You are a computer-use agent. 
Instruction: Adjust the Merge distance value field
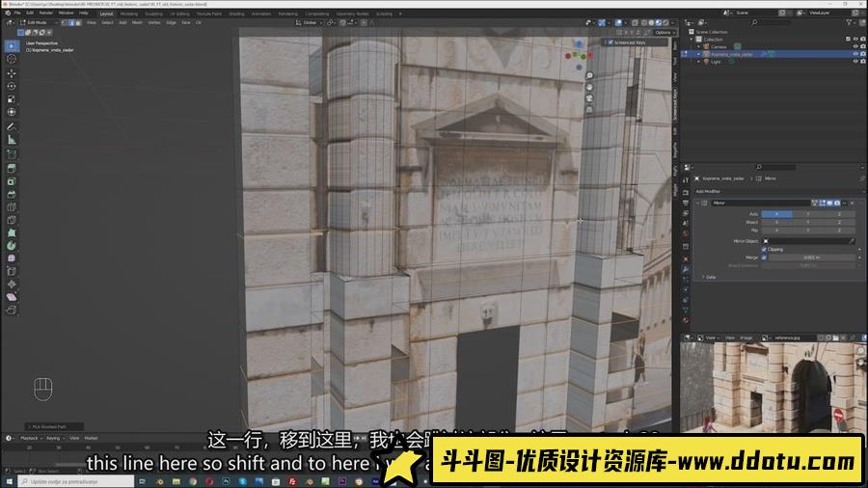click(x=811, y=258)
